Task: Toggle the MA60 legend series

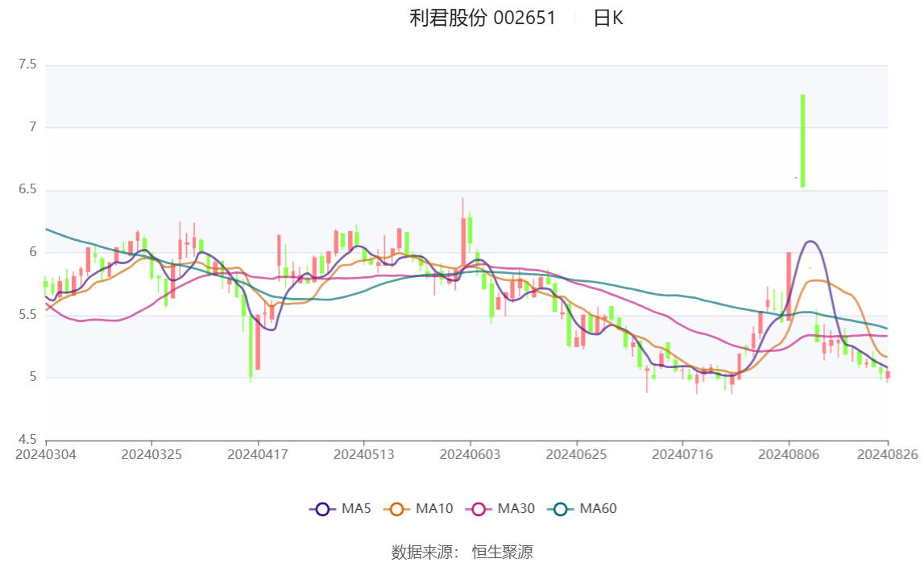Action: point(582,509)
